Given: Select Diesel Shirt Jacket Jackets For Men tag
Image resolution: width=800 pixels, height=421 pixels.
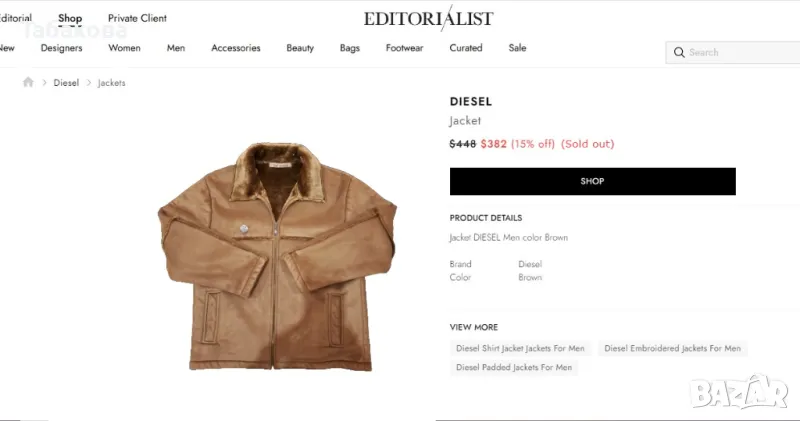Looking at the screenshot, I should [520, 349].
